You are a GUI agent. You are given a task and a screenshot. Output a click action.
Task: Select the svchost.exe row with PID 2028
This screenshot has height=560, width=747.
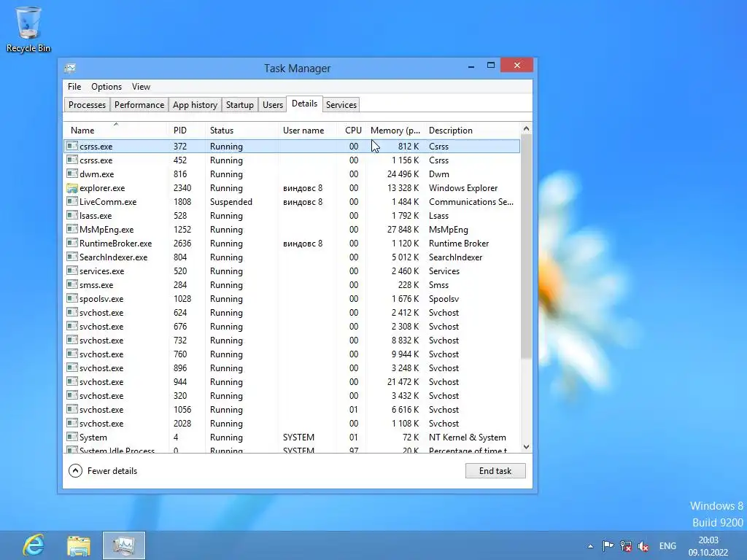click(292, 423)
